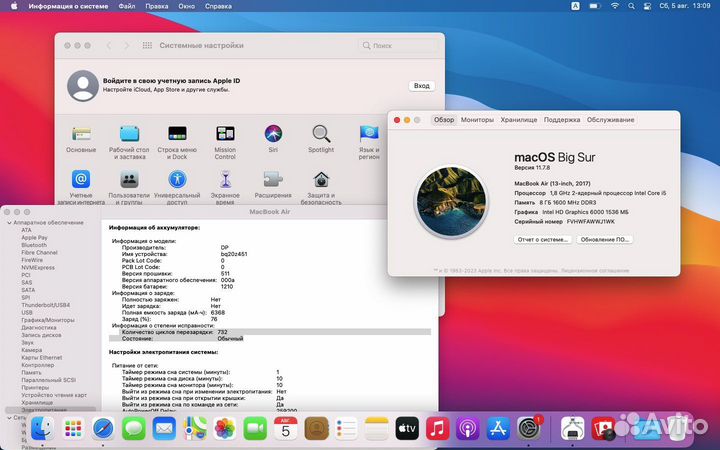
Task: Click Вход to sign in Apple ID
Action: point(422,86)
